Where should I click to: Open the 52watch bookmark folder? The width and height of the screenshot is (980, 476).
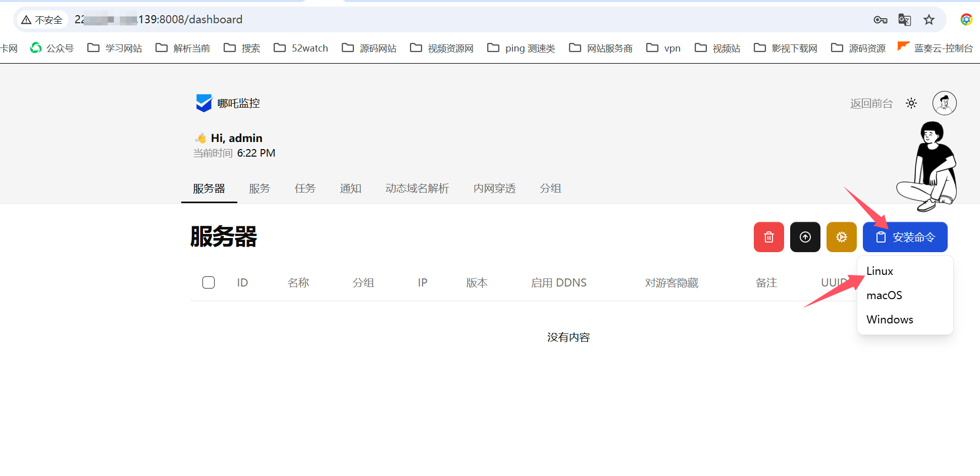(x=301, y=48)
